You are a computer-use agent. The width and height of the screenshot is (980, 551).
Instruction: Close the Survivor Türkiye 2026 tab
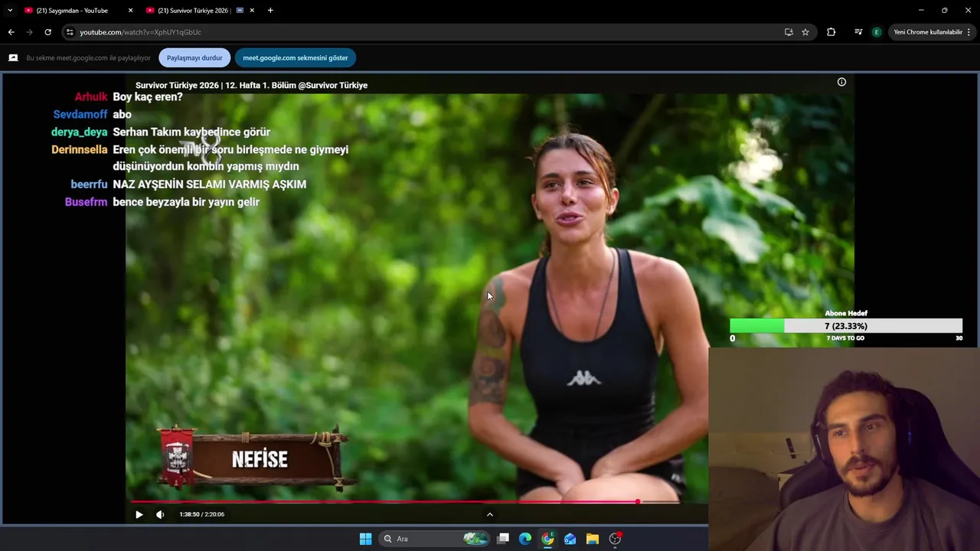point(252,11)
